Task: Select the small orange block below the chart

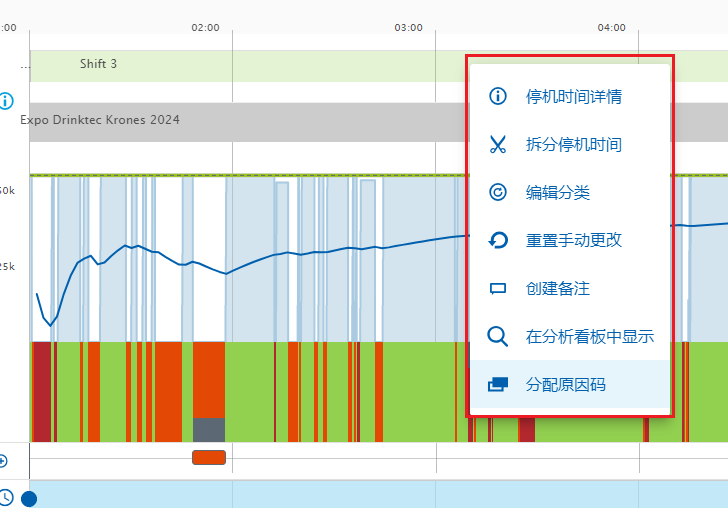Action: tap(209, 458)
